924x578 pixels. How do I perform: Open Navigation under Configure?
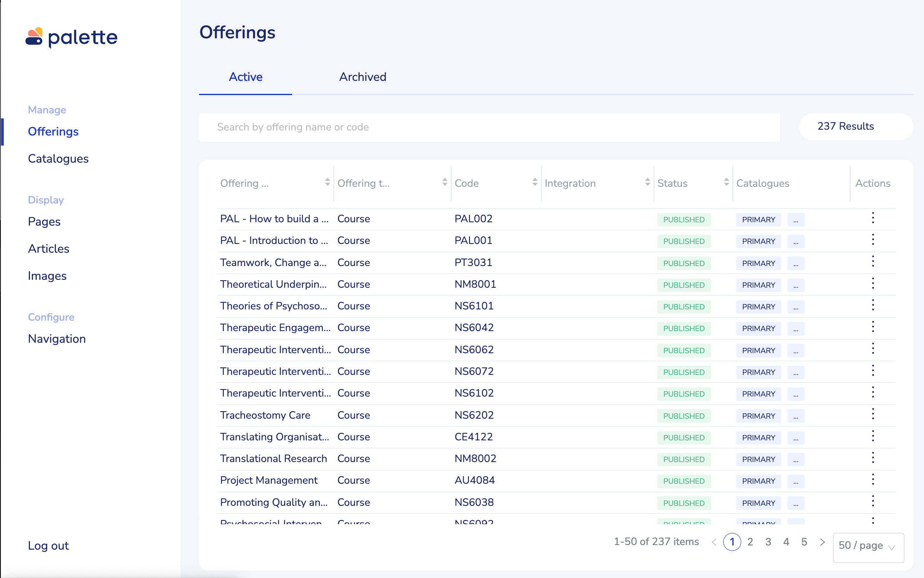click(x=57, y=339)
